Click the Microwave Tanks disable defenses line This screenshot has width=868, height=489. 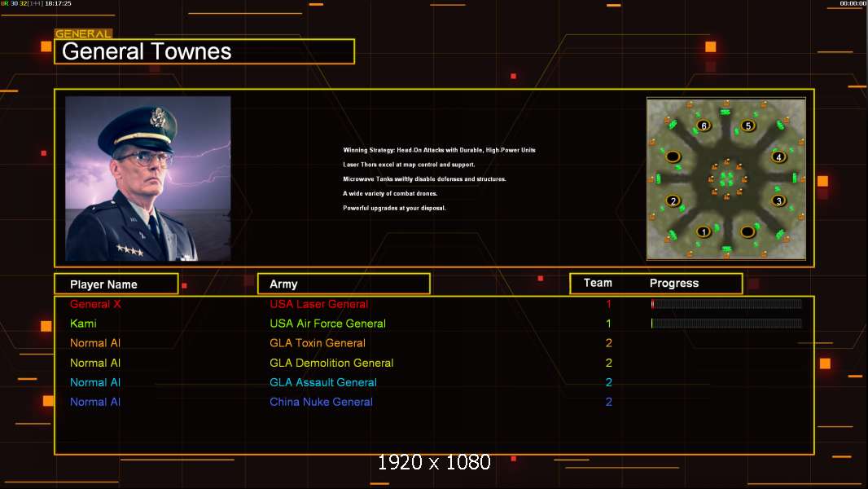coord(424,178)
